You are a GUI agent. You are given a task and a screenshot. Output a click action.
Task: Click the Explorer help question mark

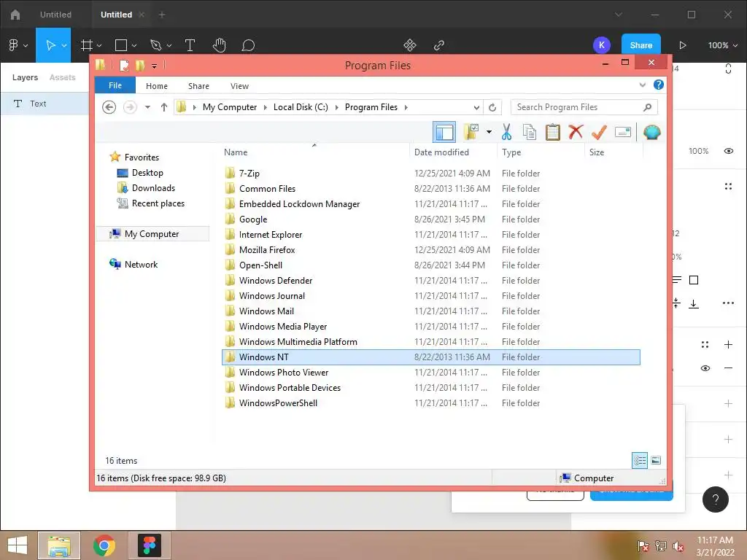(659, 85)
